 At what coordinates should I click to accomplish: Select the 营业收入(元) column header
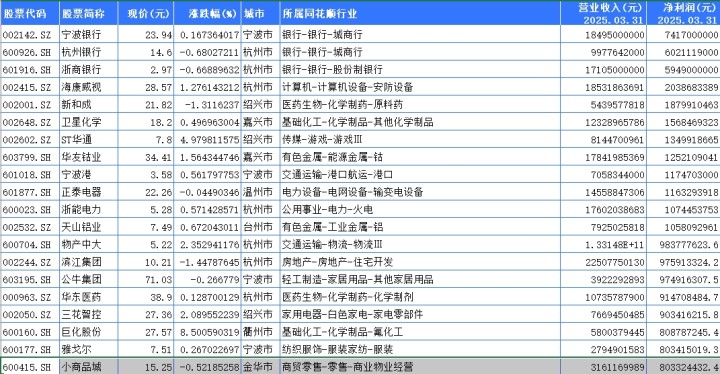coord(603,13)
